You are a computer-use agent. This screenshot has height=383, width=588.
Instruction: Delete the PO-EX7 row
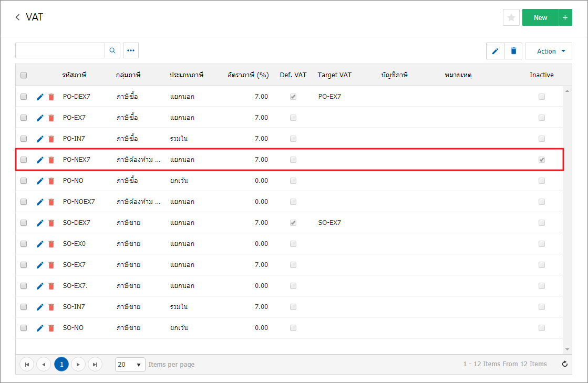[x=51, y=118]
